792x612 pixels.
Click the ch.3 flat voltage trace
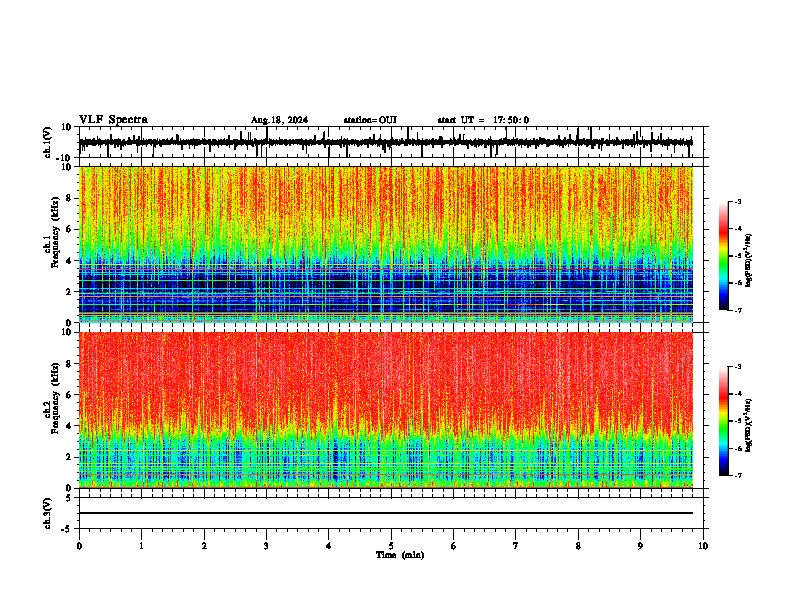point(385,513)
